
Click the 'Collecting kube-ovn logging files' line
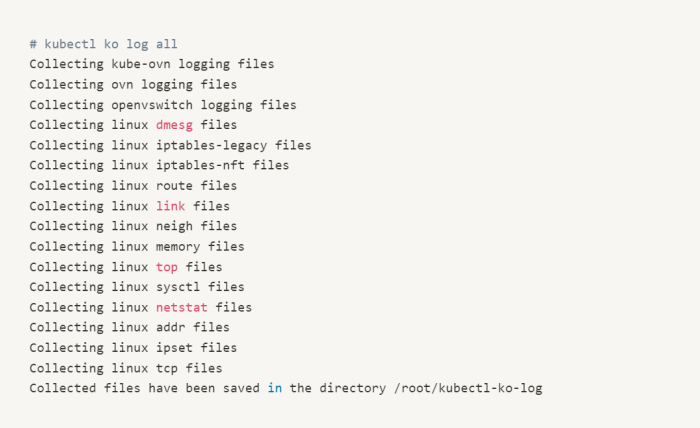coord(151,64)
